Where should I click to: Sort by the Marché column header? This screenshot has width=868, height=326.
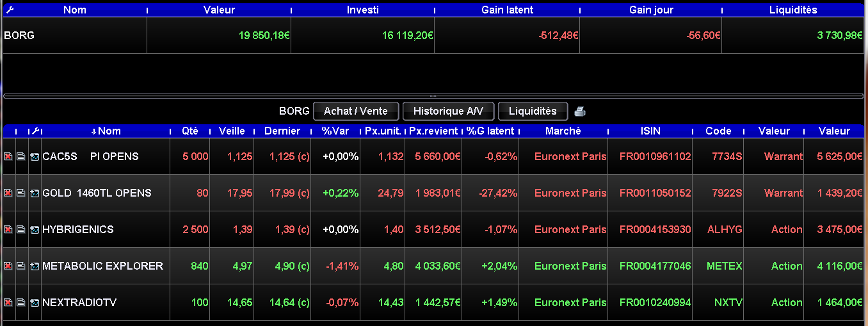click(x=563, y=131)
